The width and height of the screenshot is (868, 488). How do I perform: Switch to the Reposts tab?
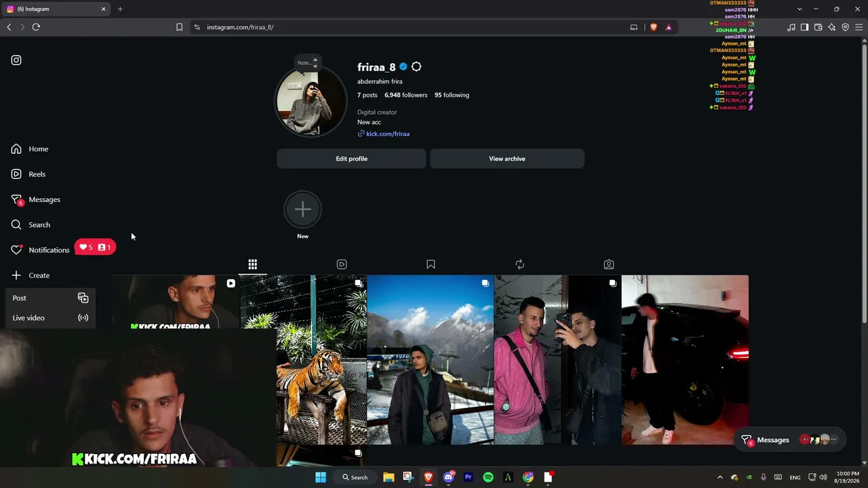click(519, 264)
